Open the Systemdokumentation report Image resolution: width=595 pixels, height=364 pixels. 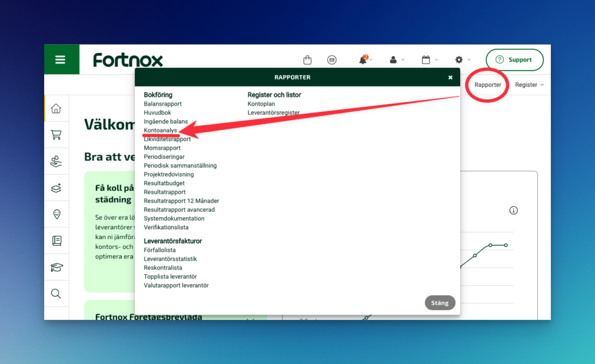point(174,218)
